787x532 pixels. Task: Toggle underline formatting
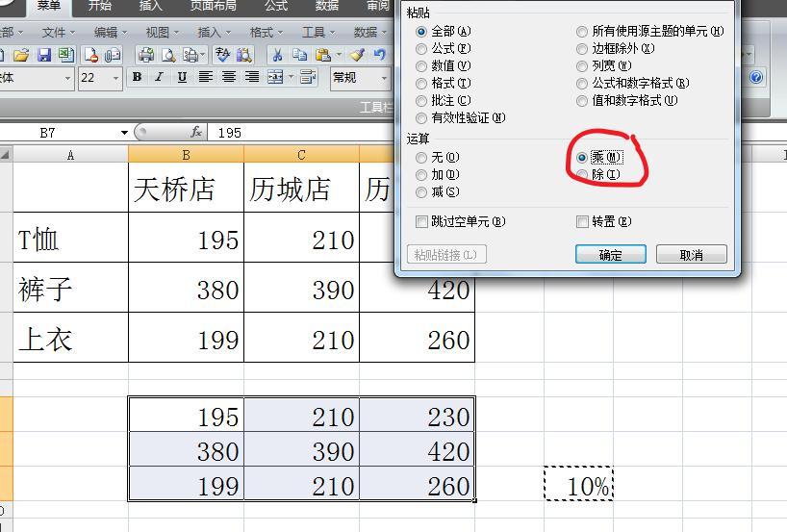(182, 77)
